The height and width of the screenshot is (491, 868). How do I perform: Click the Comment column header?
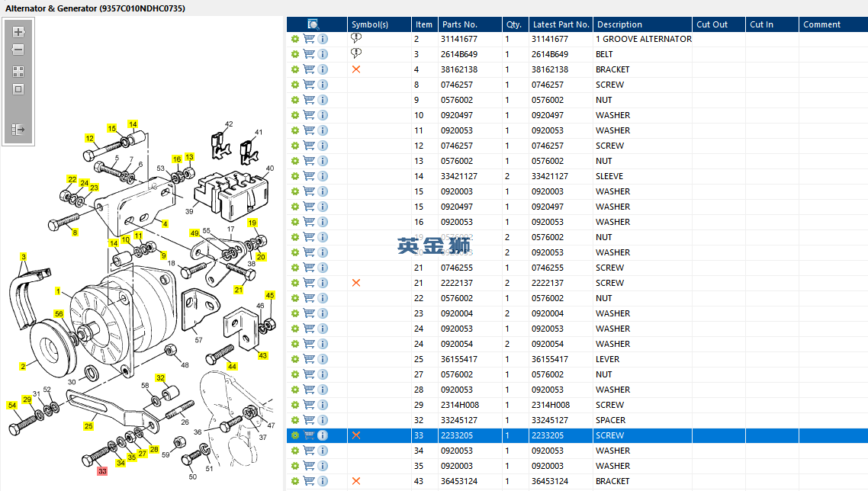[x=833, y=24]
